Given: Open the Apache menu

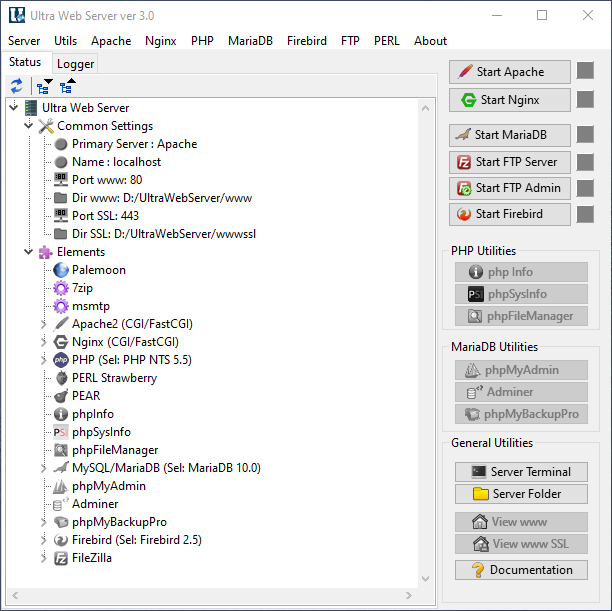Looking at the screenshot, I should tap(111, 41).
